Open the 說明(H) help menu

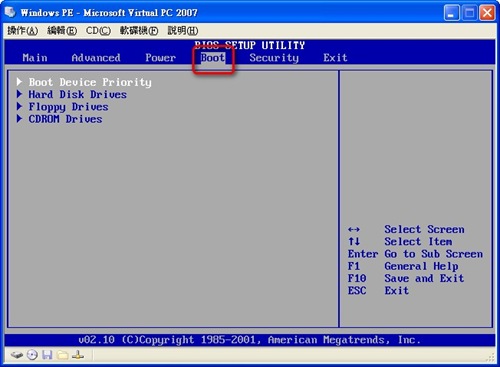tap(183, 31)
